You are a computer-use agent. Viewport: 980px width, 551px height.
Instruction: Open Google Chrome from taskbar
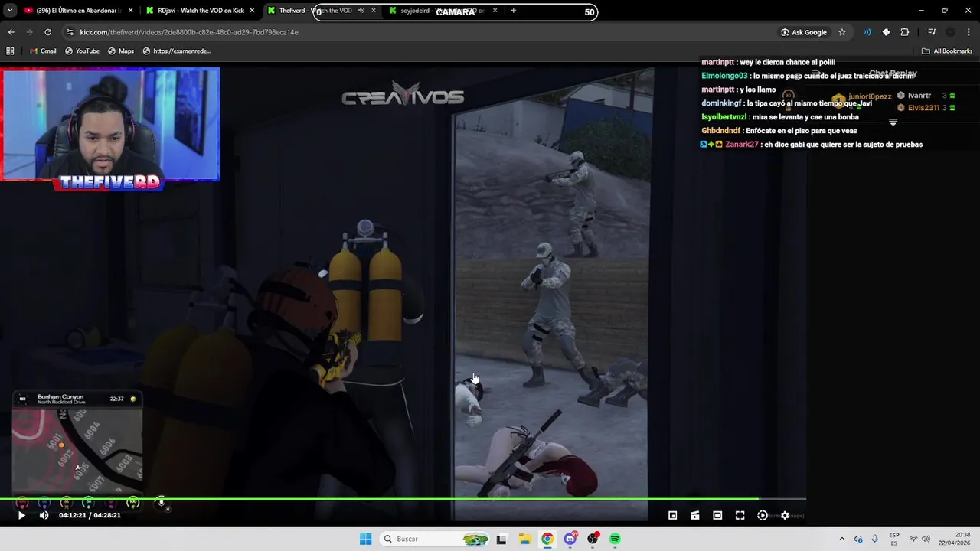click(x=547, y=539)
